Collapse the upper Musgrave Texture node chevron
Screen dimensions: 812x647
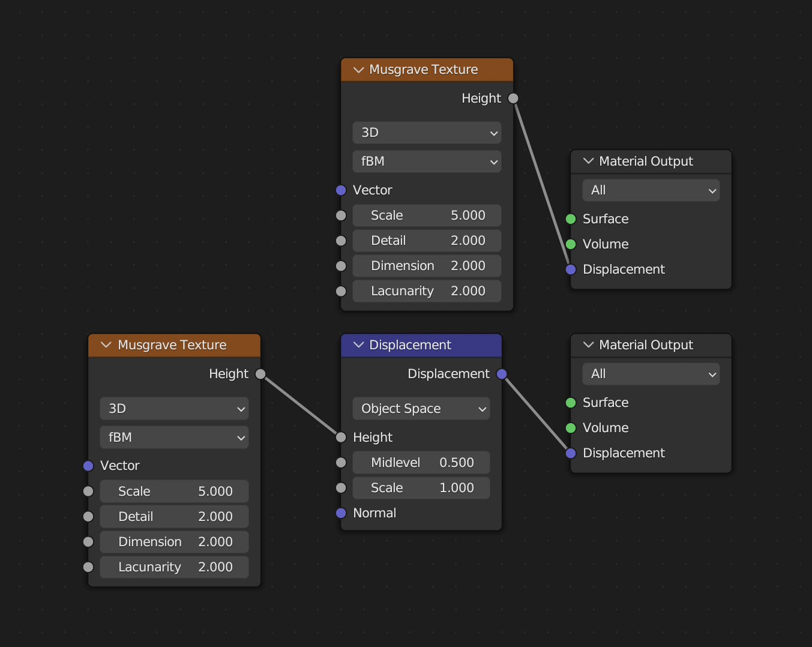point(359,70)
